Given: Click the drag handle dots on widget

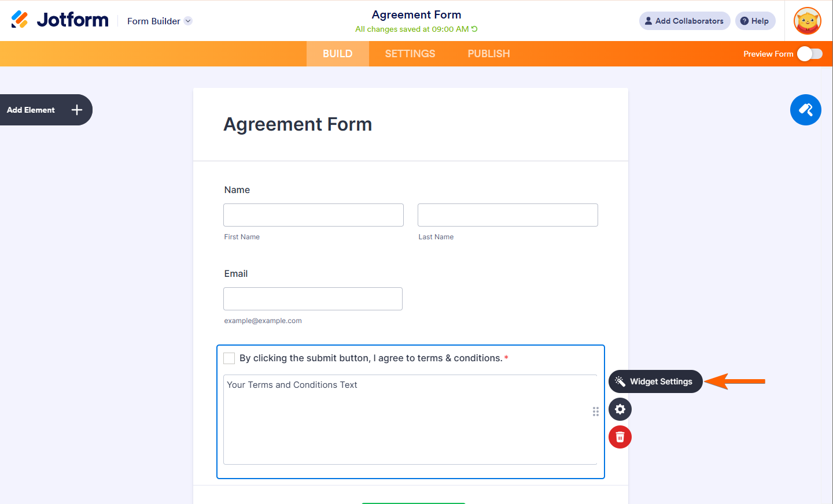Looking at the screenshot, I should (x=595, y=412).
